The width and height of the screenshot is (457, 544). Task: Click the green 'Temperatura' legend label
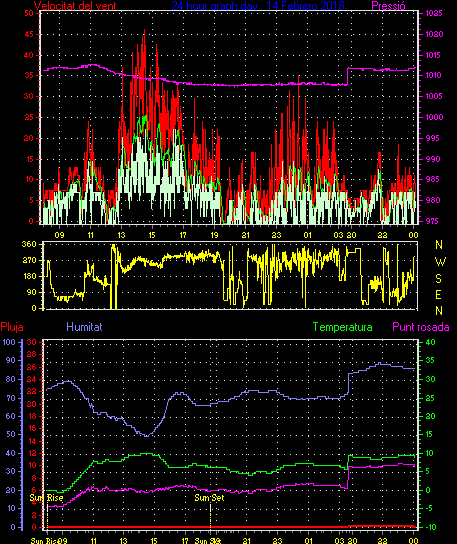tap(342, 327)
